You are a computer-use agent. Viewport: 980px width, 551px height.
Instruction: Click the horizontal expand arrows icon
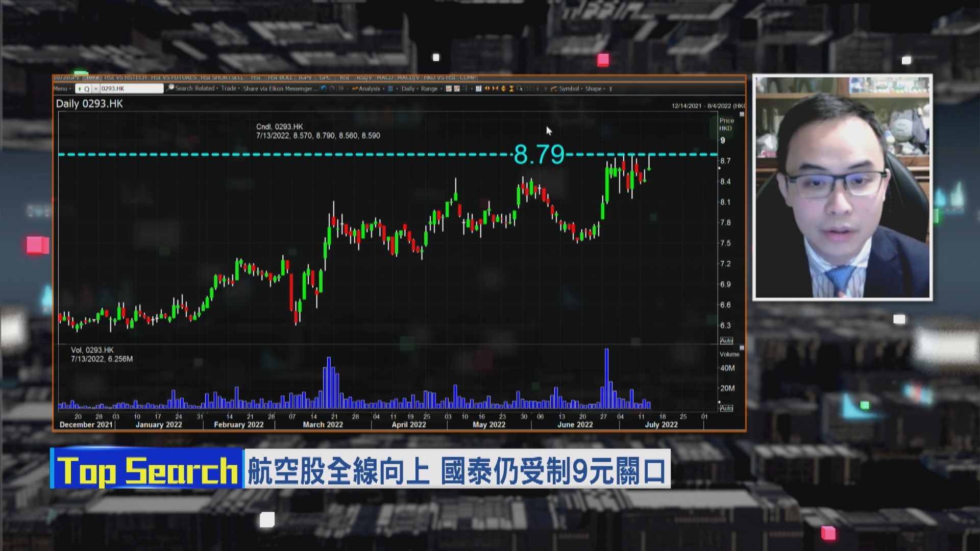(x=488, y=88)
